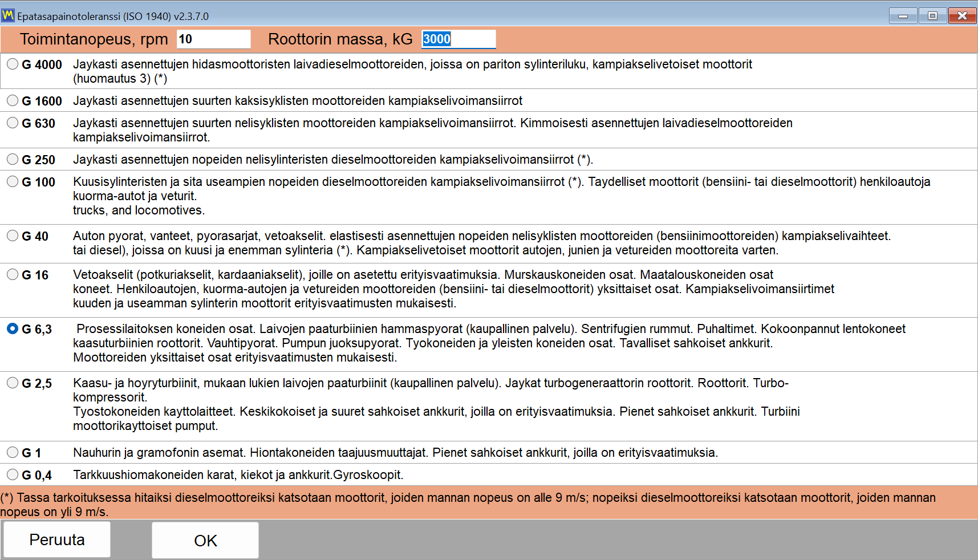The image size is (978, 560).
Task: Select the G 100 radio button
Action: pos(13,182)
